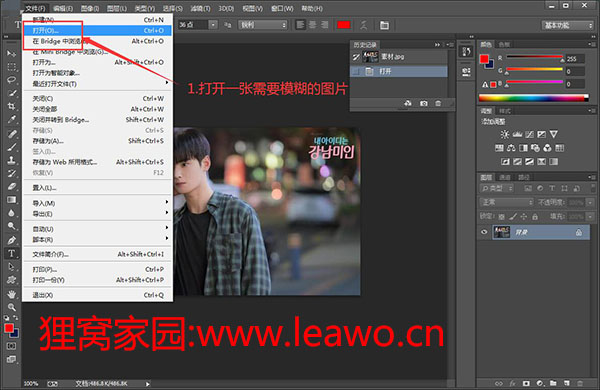Image resolution: width=600 pixels, height=390 pixels.
Task: Delete layer trash icon at Layers panel bottom
Action: click(580, 383)
